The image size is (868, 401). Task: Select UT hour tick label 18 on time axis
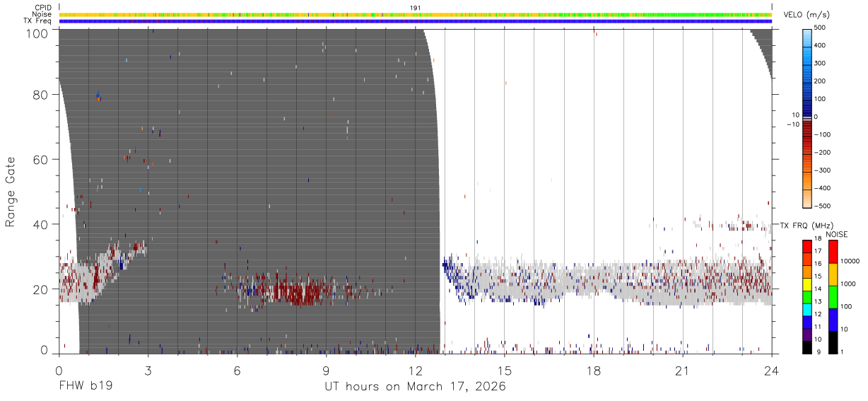coord(594,370)
